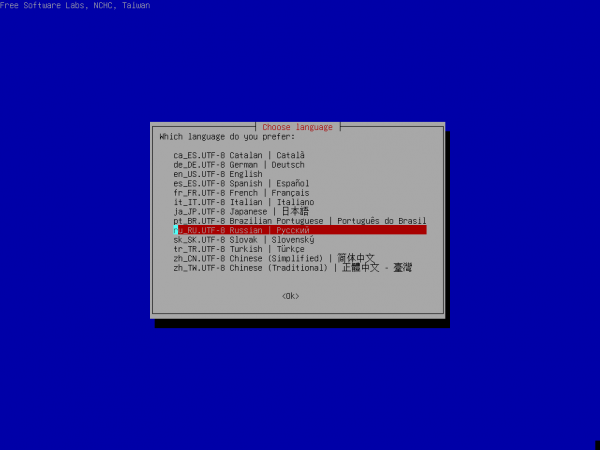
Task: Click the native name "Deutsch" text
Action: 287,165
